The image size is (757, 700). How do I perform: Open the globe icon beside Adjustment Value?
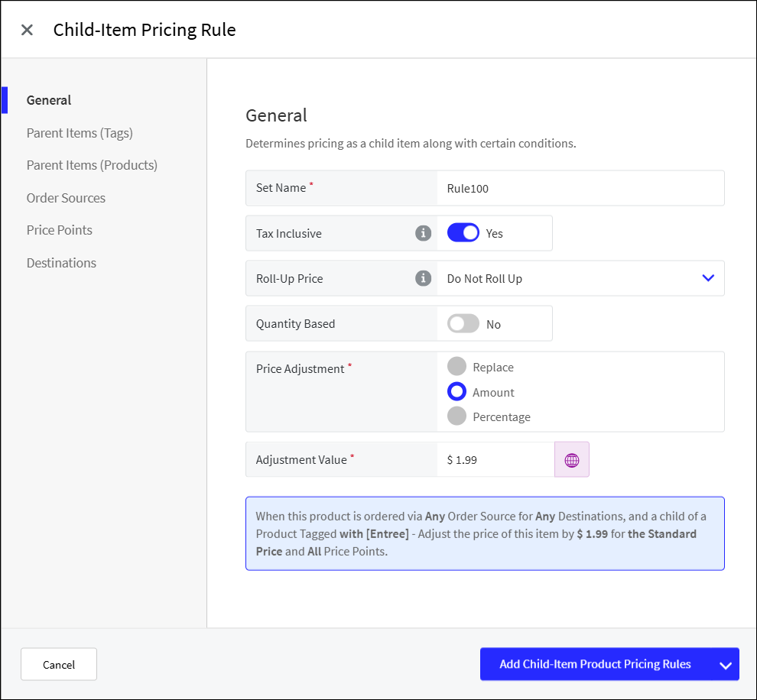click(x=571, y=459)
